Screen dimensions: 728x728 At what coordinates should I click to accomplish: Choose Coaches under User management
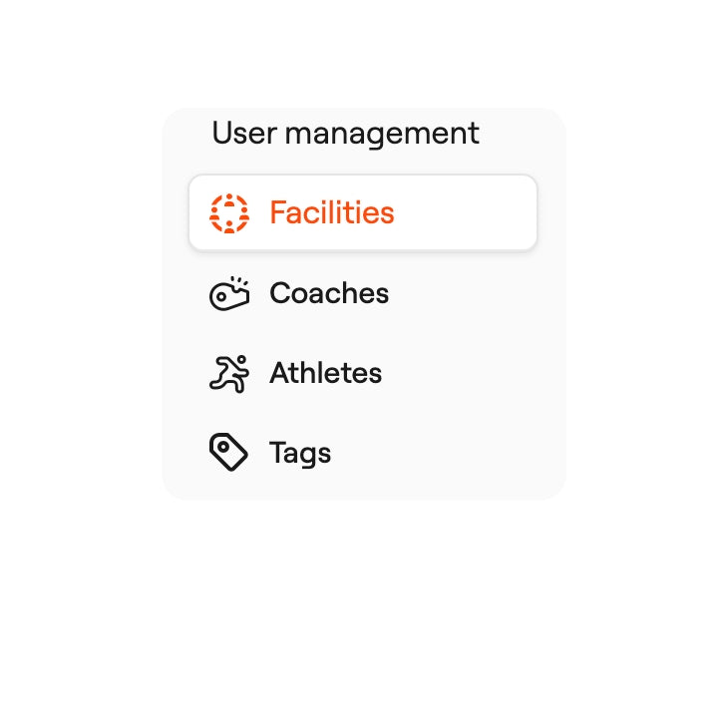[329, 293]
